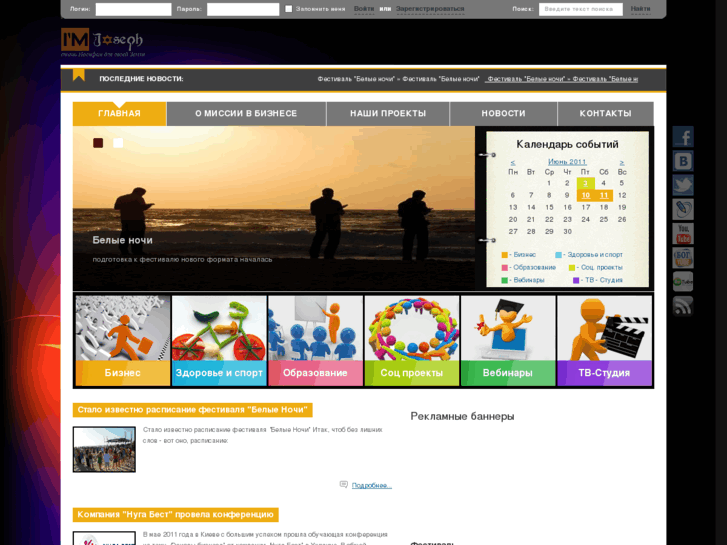
Task: Select calendar date 10
Action: pyautogui.click(x=586, y=195)
